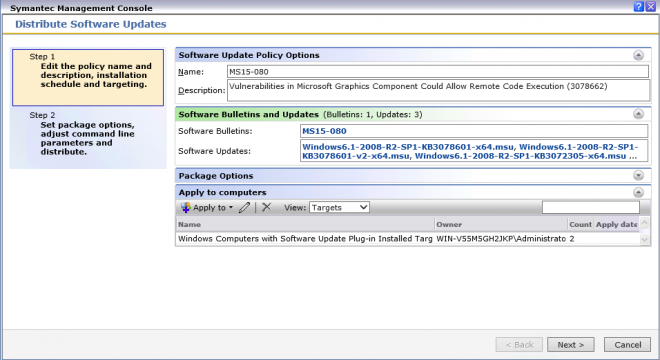Open the MS15-080 bulletin link

(324, 131)
